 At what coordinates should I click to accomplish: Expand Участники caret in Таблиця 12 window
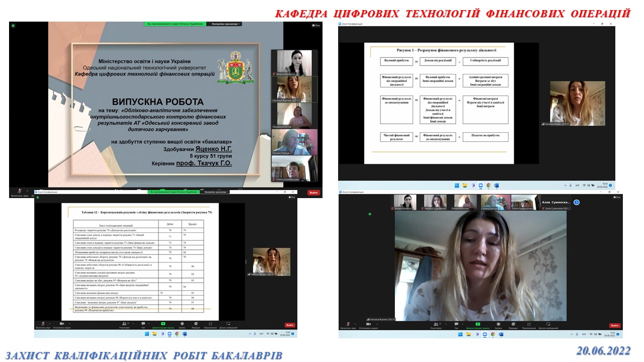[134, 323]
